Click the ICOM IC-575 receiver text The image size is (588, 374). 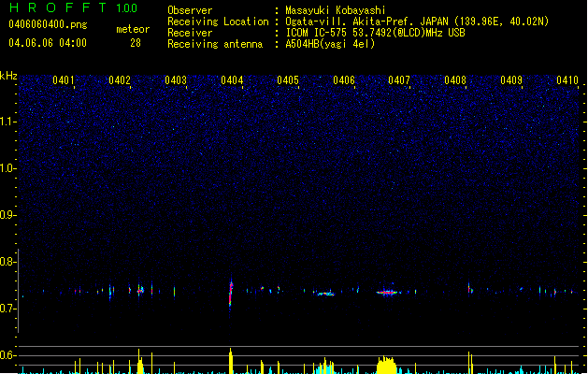pyautogui.click(x=375, y=33)
